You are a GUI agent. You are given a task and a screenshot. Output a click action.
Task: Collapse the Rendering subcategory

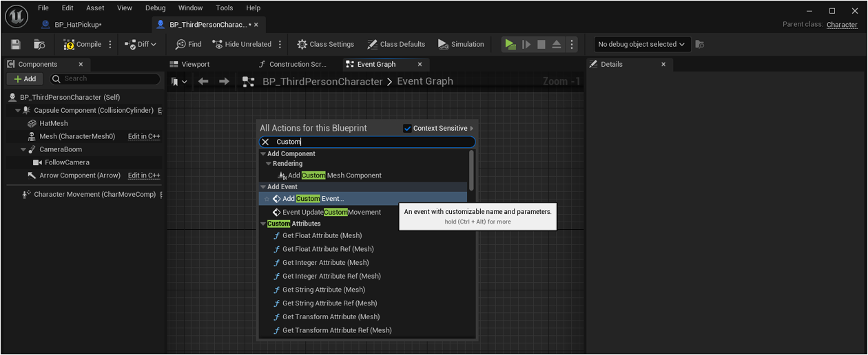click(x=268, y=164)
